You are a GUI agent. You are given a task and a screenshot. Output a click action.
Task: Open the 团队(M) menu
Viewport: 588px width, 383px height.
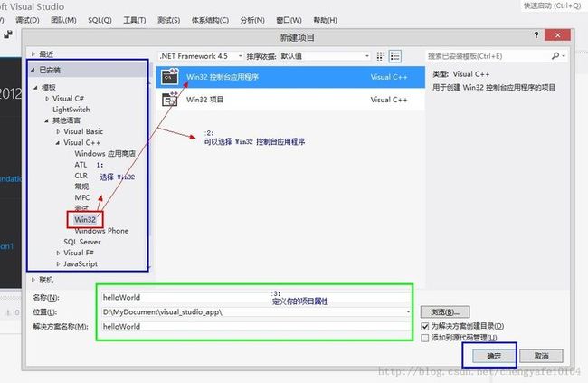pyautogui.click(x=63, y=20)
